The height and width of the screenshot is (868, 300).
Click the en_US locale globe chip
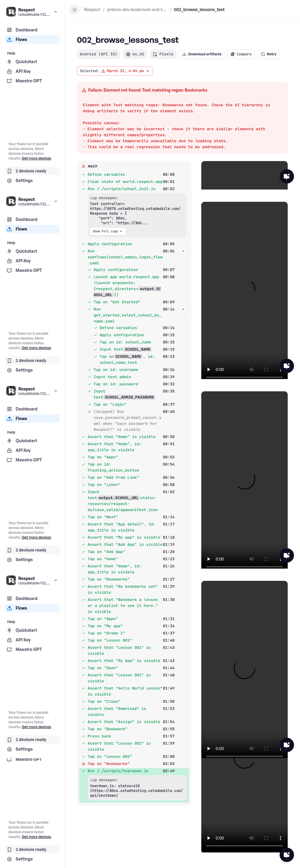(135, 54)
